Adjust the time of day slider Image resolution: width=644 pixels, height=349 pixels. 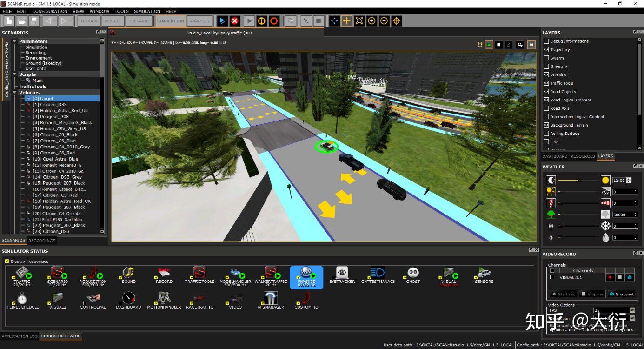[x=578, y=180]
